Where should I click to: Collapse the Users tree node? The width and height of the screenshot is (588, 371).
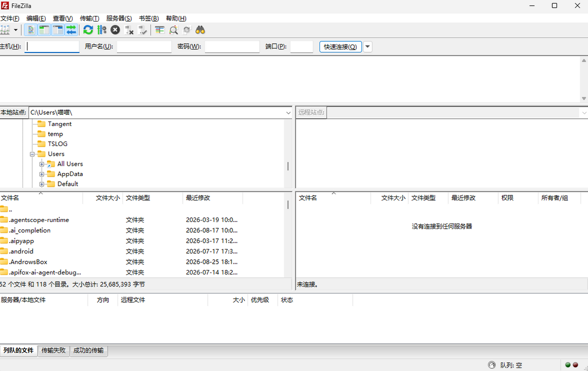click(32, 154)
